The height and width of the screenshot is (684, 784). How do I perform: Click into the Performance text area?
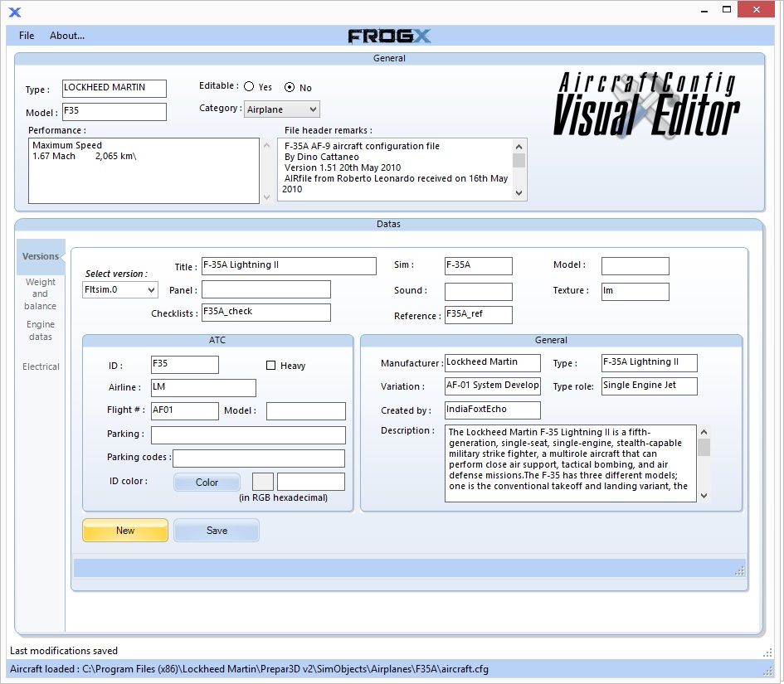144,171
